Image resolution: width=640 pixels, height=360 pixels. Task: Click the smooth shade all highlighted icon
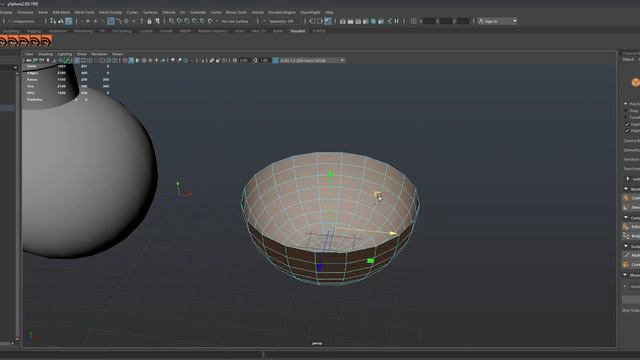(131, 60)
